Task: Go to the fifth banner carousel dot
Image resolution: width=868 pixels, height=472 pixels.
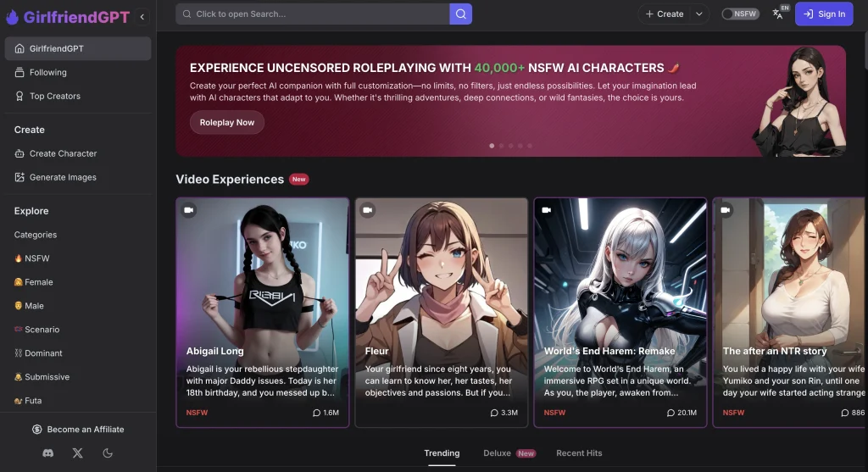Action: coord(529,146)
